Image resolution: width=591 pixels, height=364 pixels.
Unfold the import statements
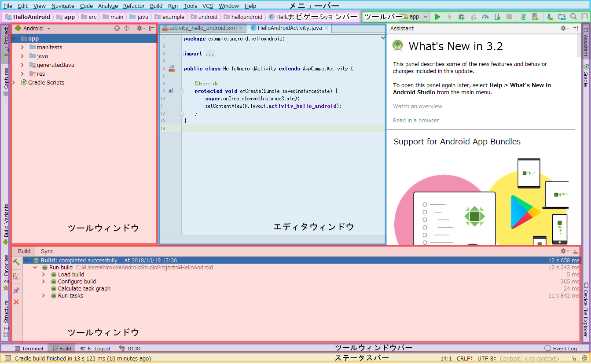tap(181, 54)
